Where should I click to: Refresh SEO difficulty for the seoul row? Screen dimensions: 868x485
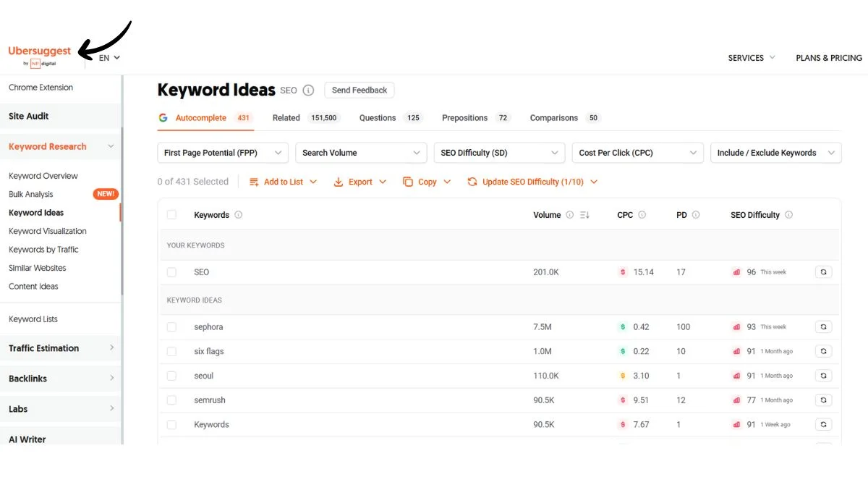coord(823,376)
